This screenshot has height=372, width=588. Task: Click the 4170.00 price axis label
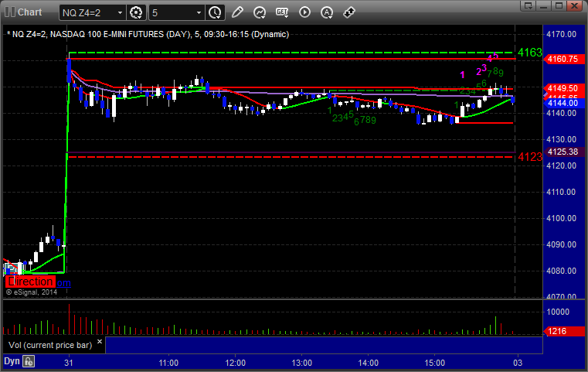pos(562,34)
